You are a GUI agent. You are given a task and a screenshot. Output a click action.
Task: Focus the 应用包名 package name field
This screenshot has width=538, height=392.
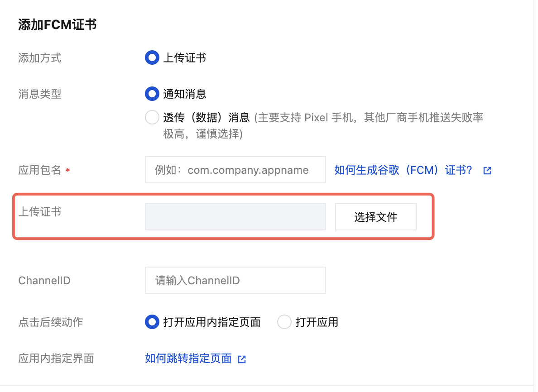[x=235, y=170]
